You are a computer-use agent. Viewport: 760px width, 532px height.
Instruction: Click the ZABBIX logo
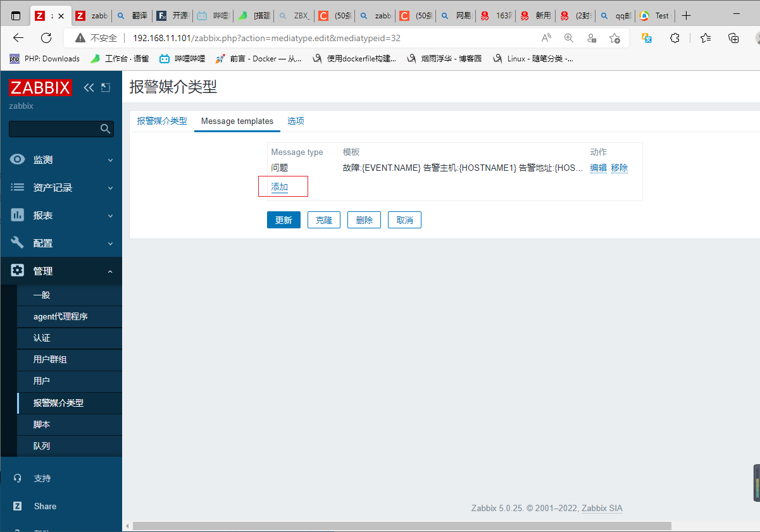(40, 87)
